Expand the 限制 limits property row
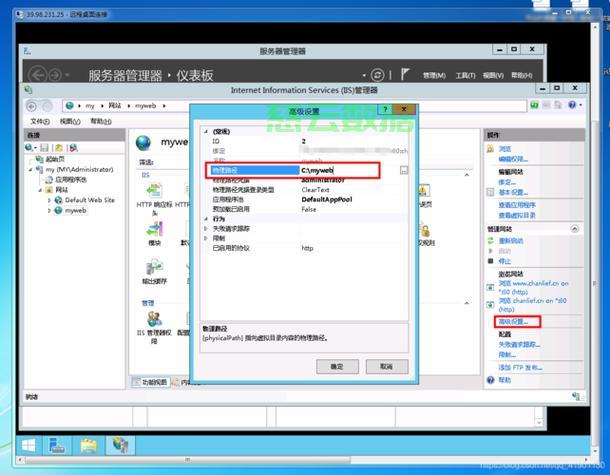610x475 pixels. tap(206, 238)
